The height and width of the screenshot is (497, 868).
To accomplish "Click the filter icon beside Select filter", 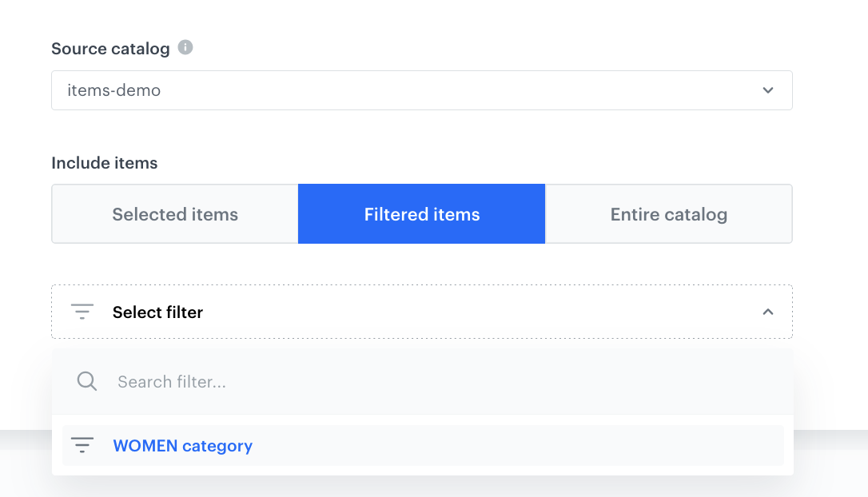I will click(82, 312).
